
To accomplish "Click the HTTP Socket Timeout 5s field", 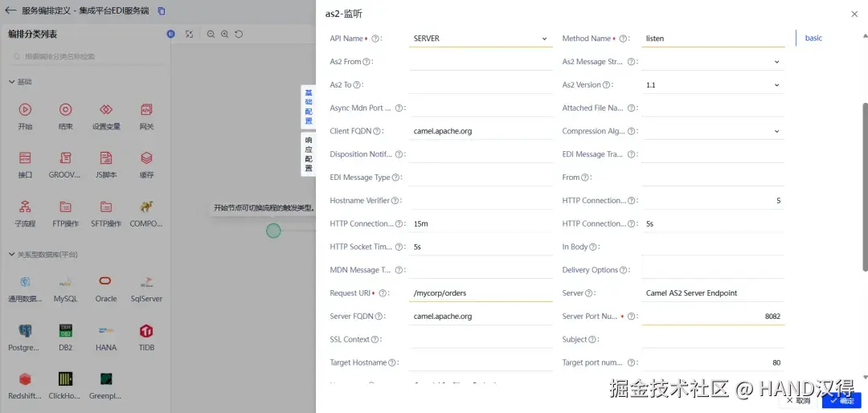I will [481, 247].
